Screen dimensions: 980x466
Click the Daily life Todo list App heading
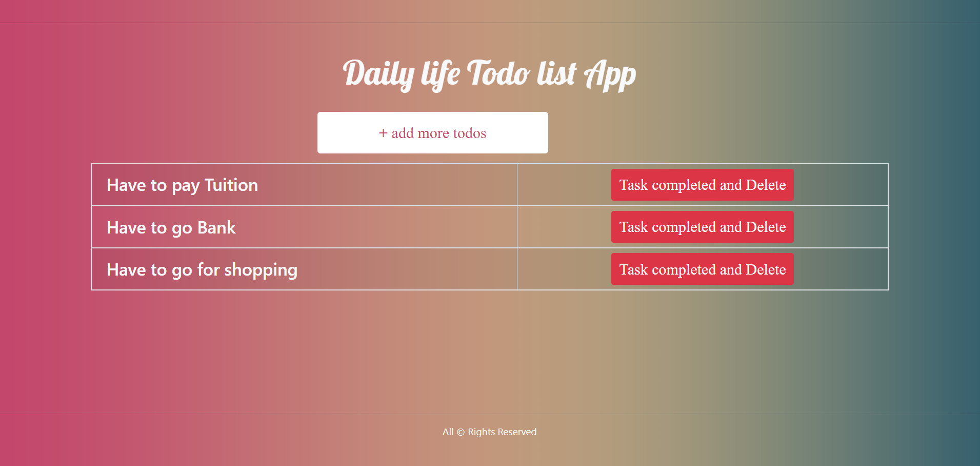point(489,73)
